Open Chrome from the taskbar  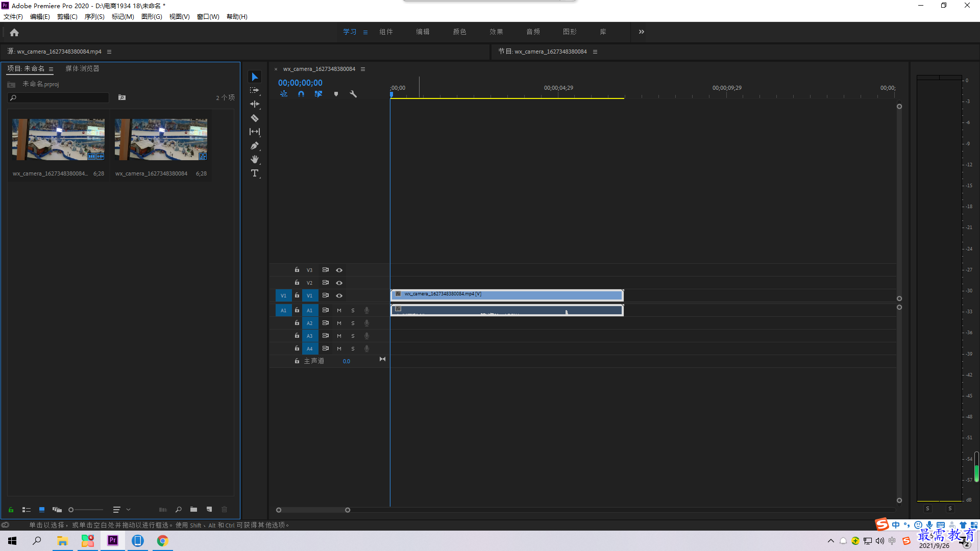[x=162, y=540]
